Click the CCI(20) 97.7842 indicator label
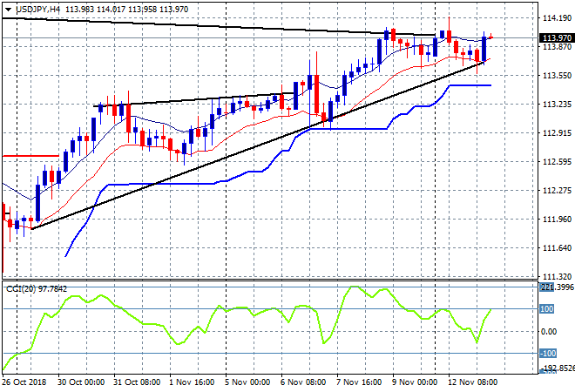Screen dimensions: 575x392 37,289
